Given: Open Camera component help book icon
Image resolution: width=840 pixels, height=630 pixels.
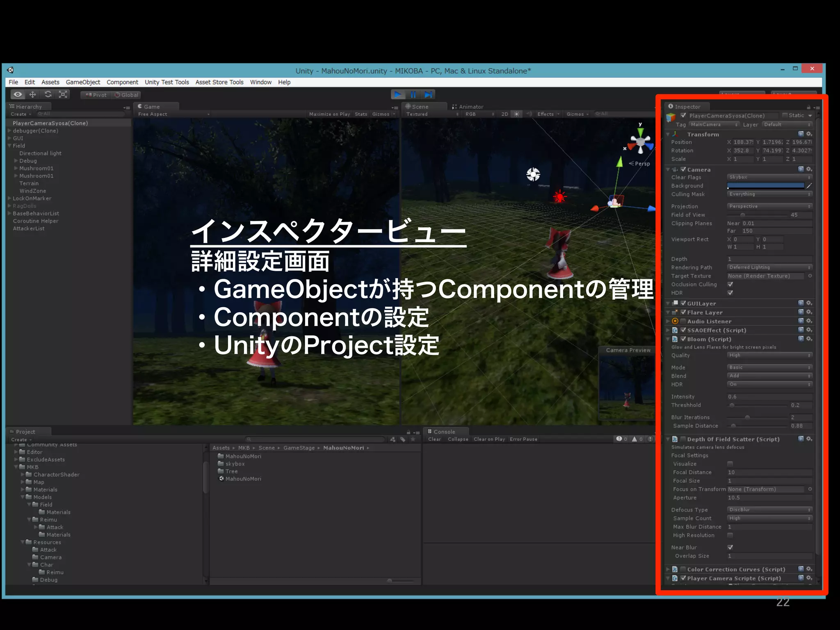Looking at the screenshot, I should coord(801,169).
